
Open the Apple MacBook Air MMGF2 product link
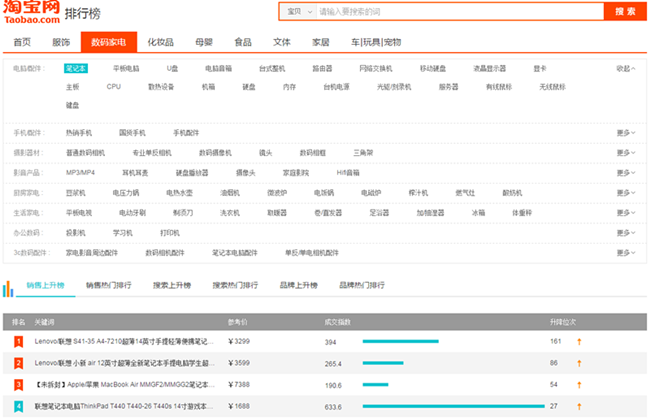(x=124, y=385)
